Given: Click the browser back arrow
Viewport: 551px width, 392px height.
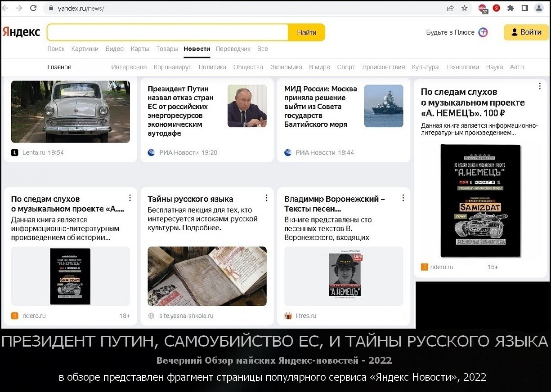Looking at the screenshot, I should point(6,8).
